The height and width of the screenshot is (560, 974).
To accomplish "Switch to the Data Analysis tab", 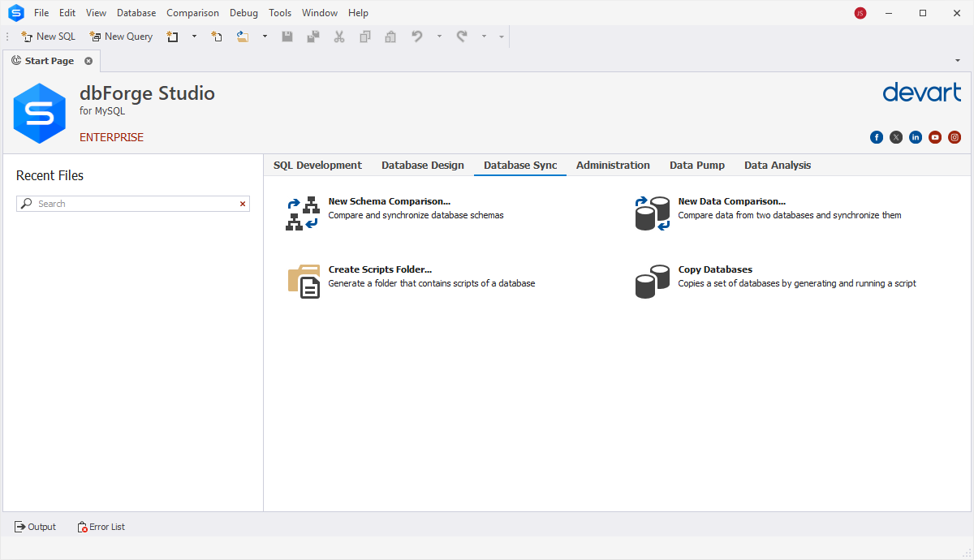I will 778,165.
